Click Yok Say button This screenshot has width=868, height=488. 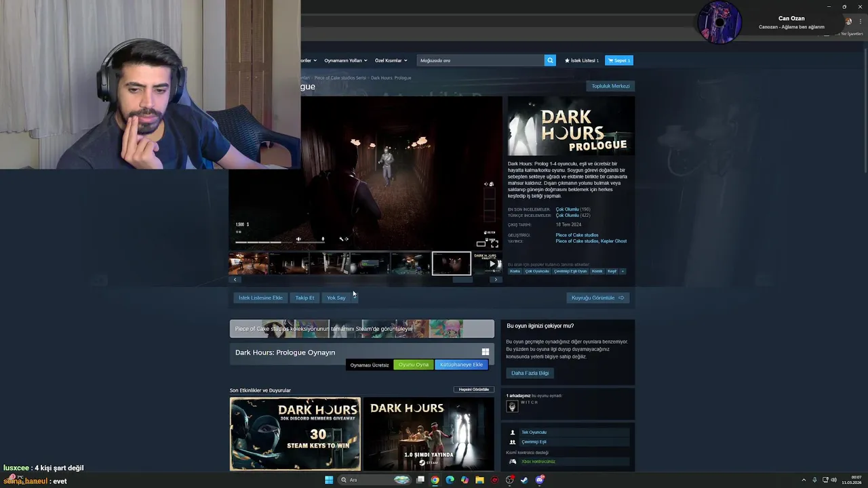click(336, 298)
